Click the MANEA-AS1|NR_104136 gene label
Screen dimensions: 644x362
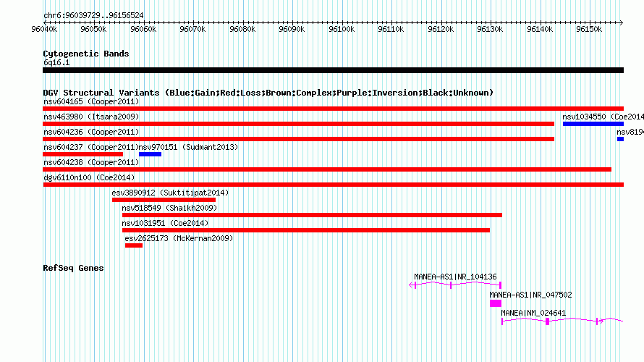tap(455, 277)
